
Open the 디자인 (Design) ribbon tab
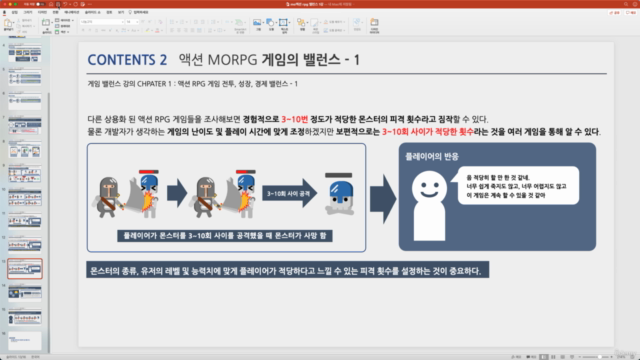[x=42, y=13]
